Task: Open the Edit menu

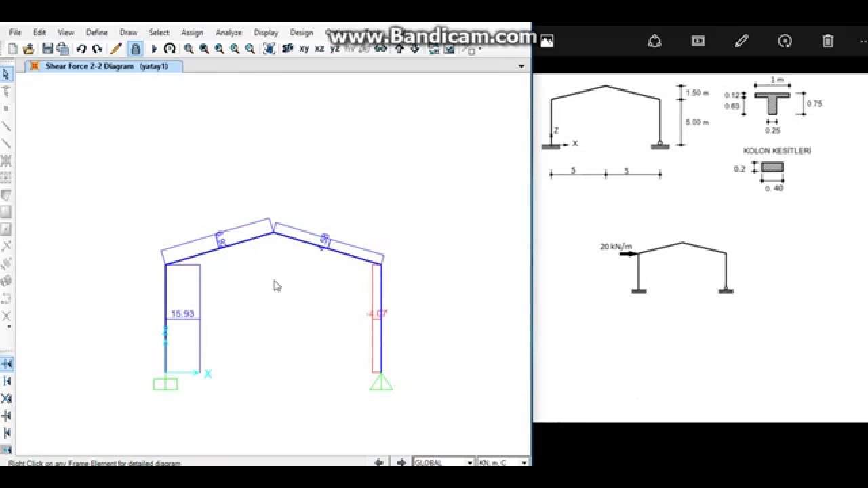Action: (39, 33)
